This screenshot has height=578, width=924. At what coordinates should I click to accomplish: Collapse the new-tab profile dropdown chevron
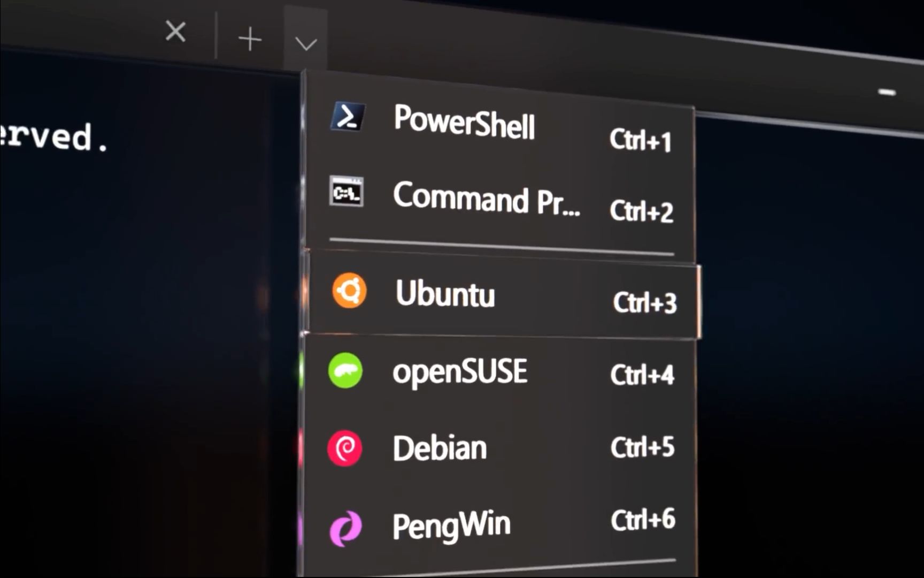click(x=306, y=43)
